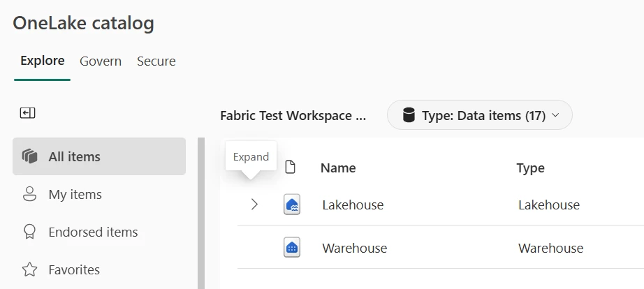The height and width of the screenshot is (289, 644).
Task: Sort by the Name column header
Action: coord(338,168)
